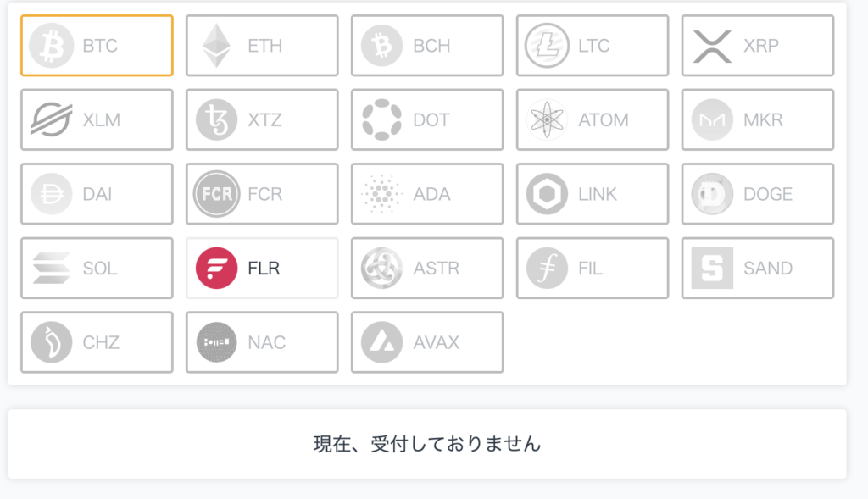Screen dimensions: 868x499
Task: Click the Sandbox SAND logo icon
Action: [x=712, y=268]
